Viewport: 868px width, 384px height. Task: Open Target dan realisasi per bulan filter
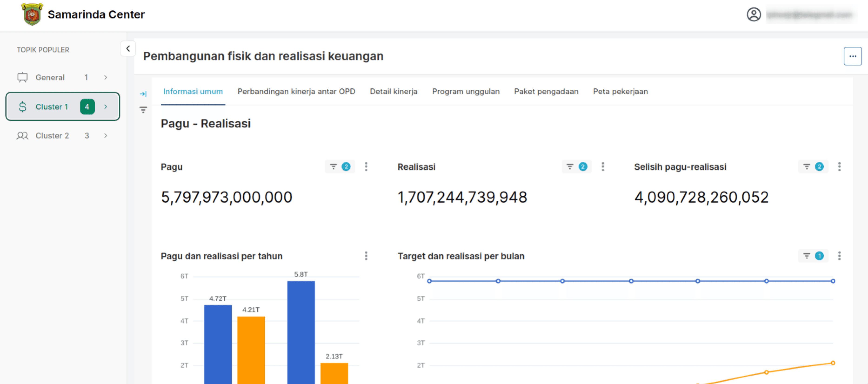[813, 256]
